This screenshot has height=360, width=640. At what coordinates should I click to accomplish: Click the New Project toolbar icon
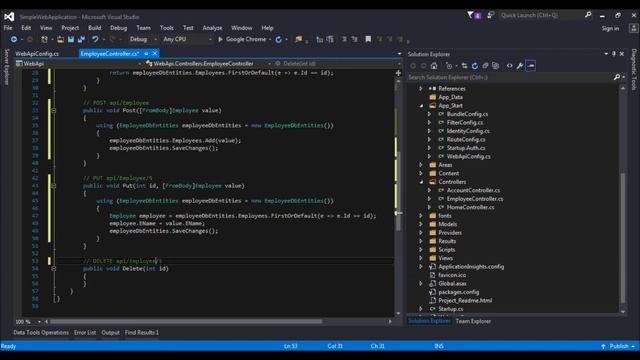tap(44, 39)
